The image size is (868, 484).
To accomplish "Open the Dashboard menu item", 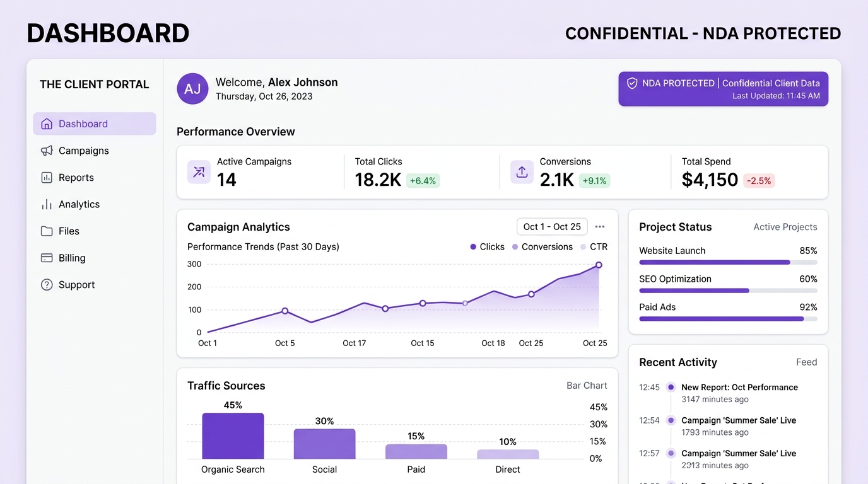I will click(x=95, y=124).
